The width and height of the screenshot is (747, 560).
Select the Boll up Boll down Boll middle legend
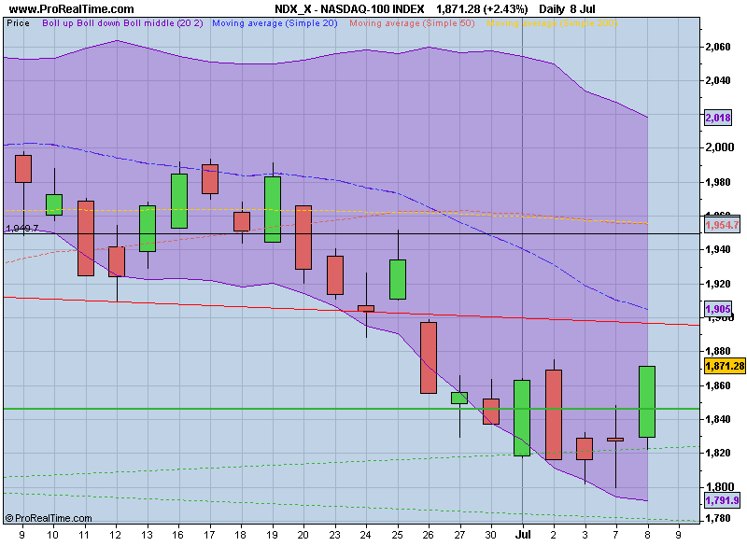pyautogui.click(x=122, y=22)
